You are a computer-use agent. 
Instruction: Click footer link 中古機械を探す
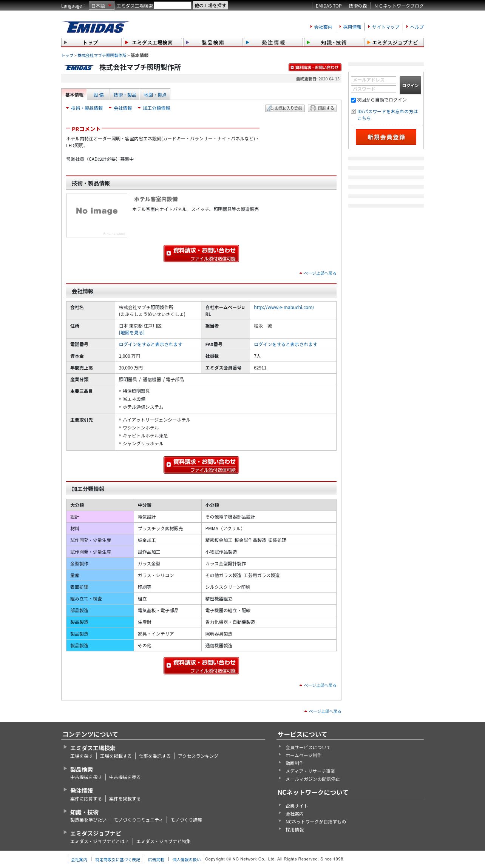click(x=86, y=777)
